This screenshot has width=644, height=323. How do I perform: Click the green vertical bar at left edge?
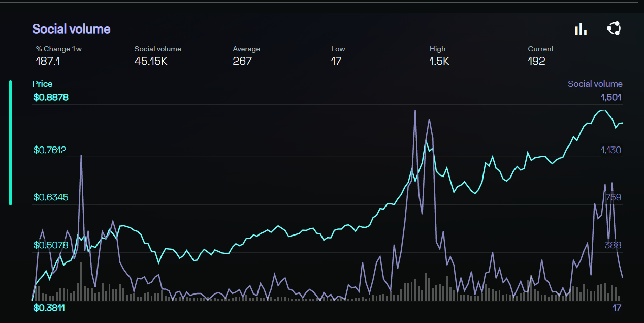tap(10, 142)
